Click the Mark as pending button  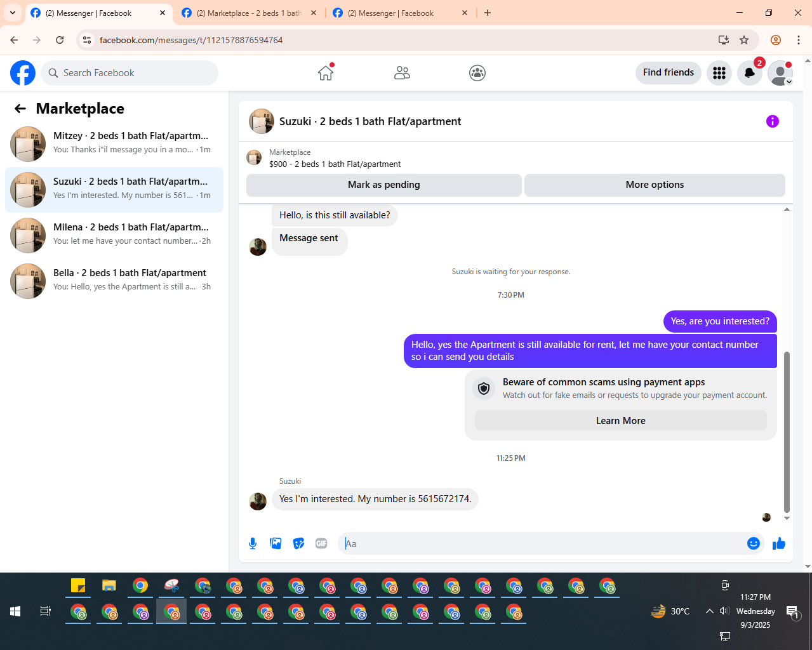pyautogui.click(x=384, y=185)
